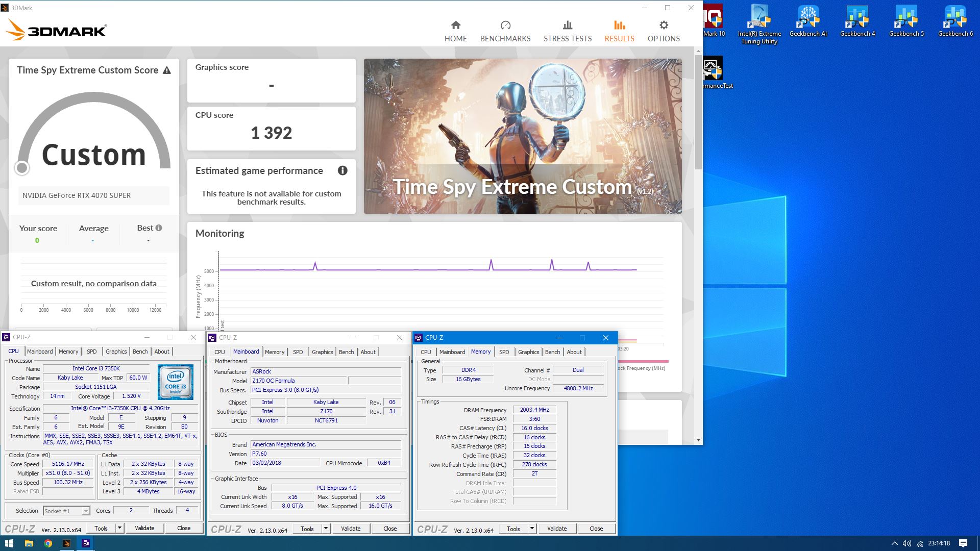Open CPU tab in right CPU-Z window
The image size is (980, 551).
tap(426, 352)
